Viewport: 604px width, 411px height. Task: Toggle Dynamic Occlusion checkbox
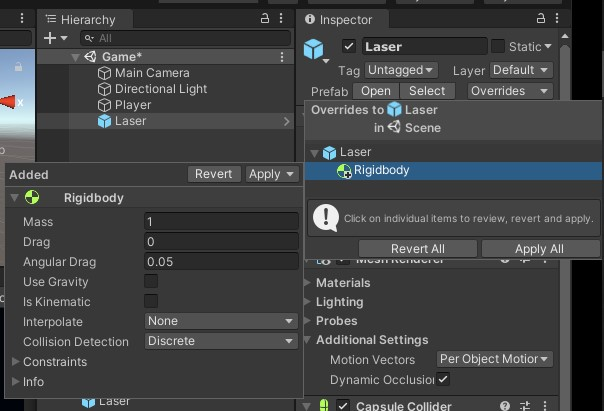point(443,379)
